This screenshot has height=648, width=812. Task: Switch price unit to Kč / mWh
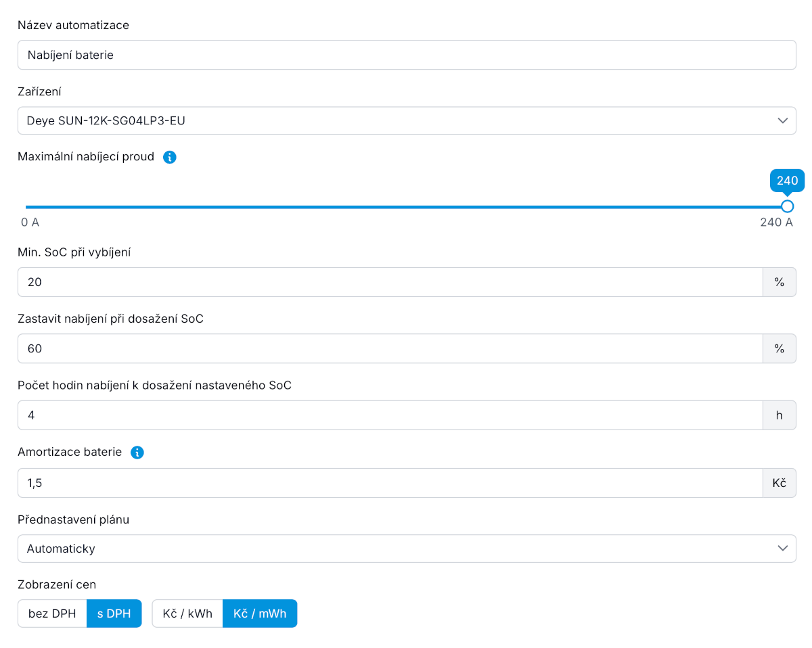tap(260, 614)
